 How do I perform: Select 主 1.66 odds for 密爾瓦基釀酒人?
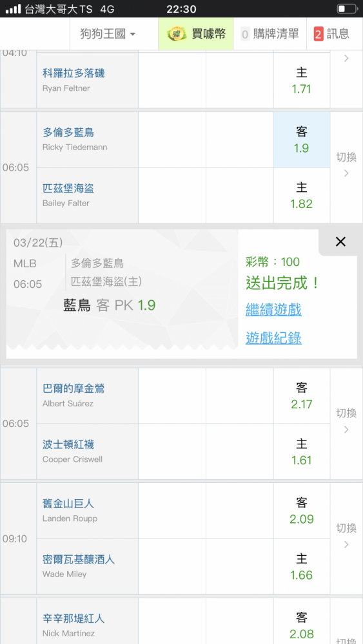tap(302, 567)
